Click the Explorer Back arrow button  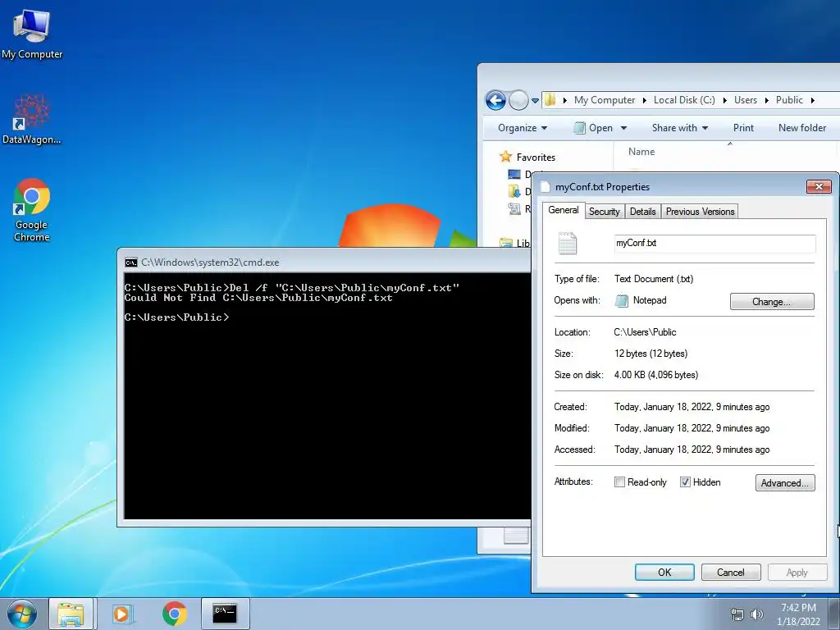[495, 100]
